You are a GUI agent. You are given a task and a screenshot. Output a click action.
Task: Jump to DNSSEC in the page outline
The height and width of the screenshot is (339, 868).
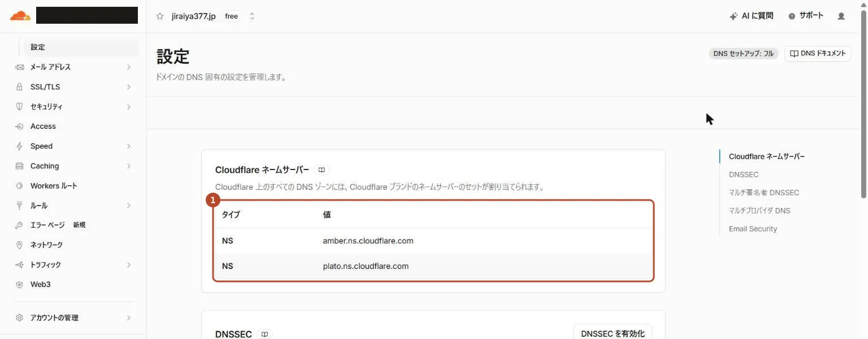[744, 175]
